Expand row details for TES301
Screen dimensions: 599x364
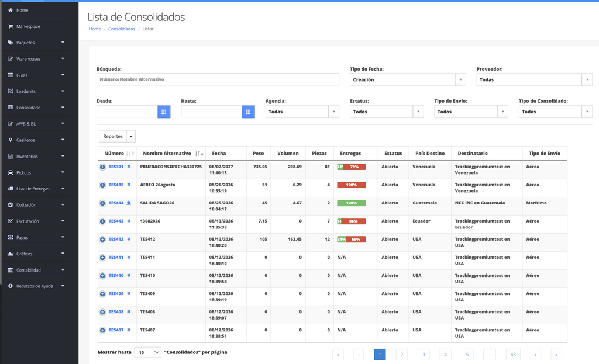tap(102, 167)
